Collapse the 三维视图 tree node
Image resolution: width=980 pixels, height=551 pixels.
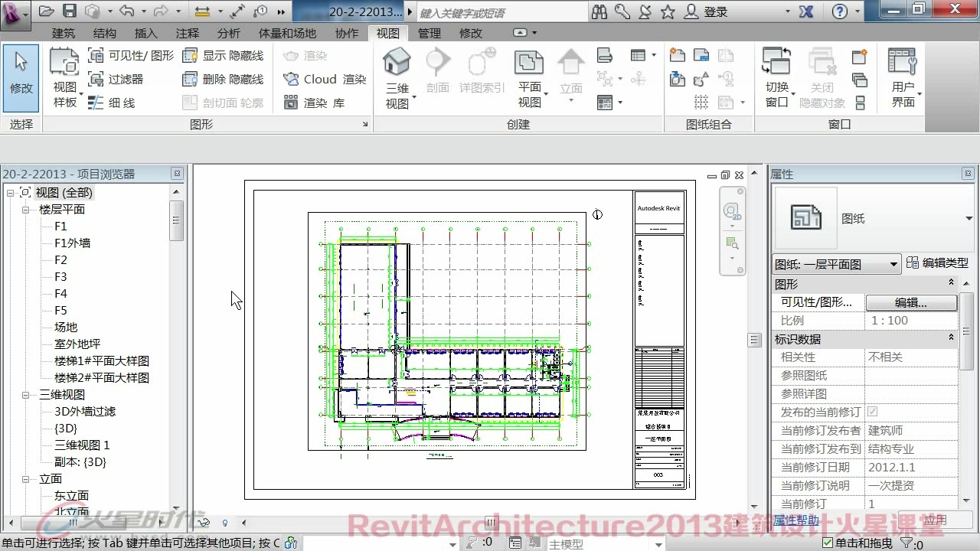[x=25, y=395]
